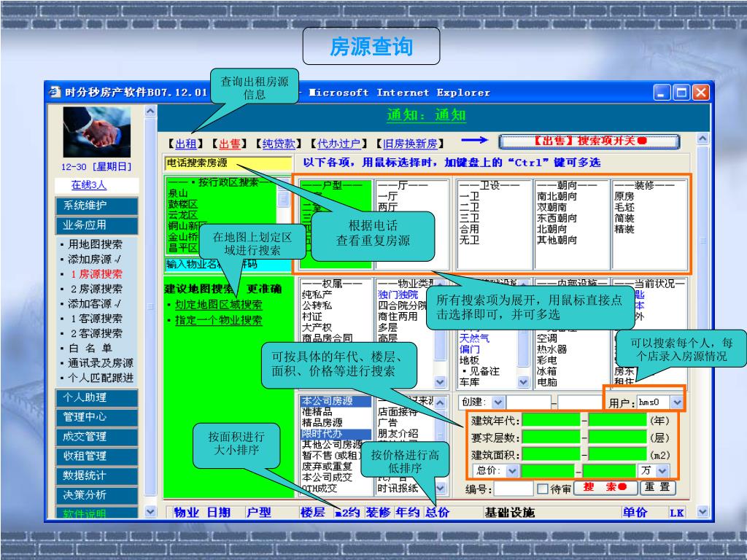Click the scroll-down arrow of the main page scrollbar
Viewport: 747px width, 560px height.
(x=703, y=512)
